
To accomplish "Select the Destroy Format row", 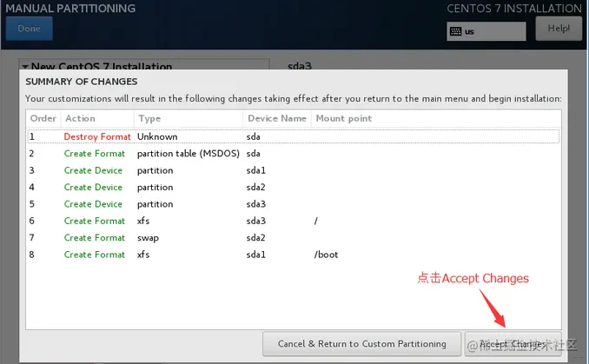I will pyautogui.click(x=294, y=136).
